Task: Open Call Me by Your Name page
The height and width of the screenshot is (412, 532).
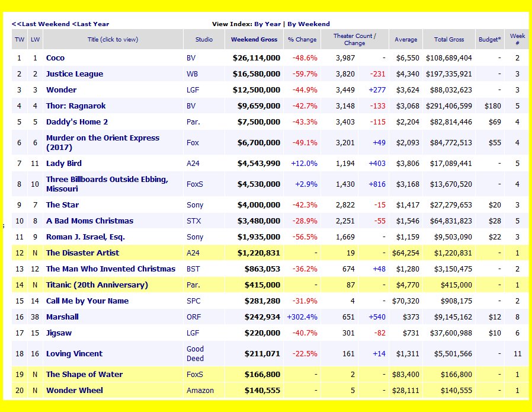Action: coord(88,301)
